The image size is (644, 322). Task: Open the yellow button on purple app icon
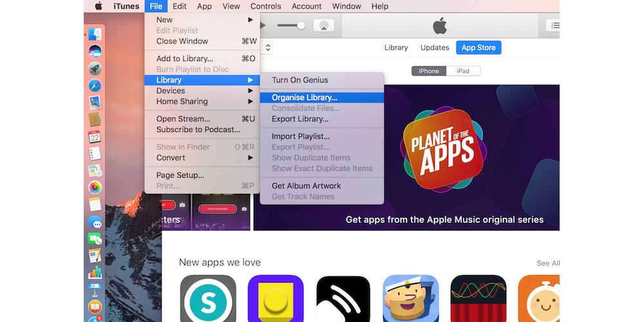pyautogui.click(x=276, y=299)
